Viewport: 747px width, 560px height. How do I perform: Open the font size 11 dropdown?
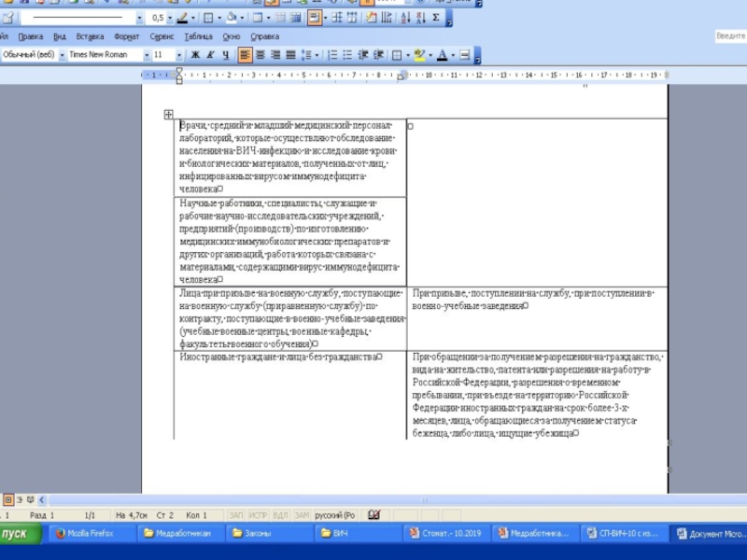pos(178,55)
